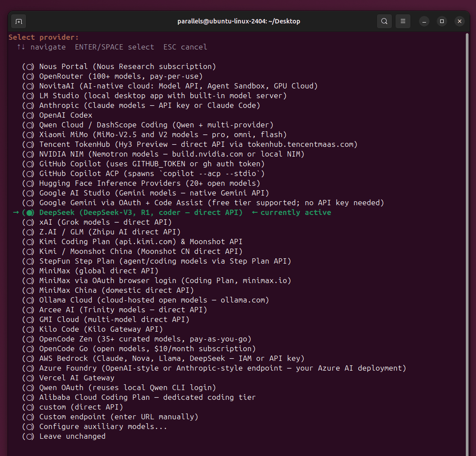Click the 'ESC cancel' hint text
Screen dimensions: 476x456
click(x=185, y=47)
